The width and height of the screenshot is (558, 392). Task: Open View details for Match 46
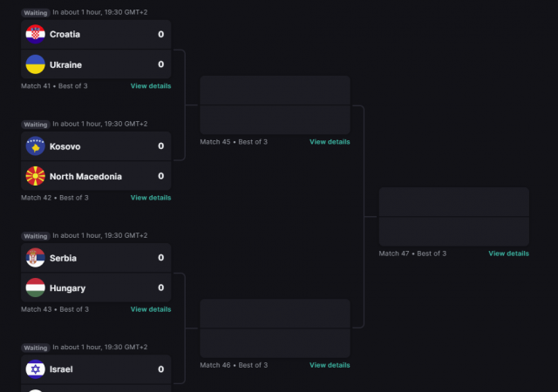pyautogui.click(x=330, y=365)
